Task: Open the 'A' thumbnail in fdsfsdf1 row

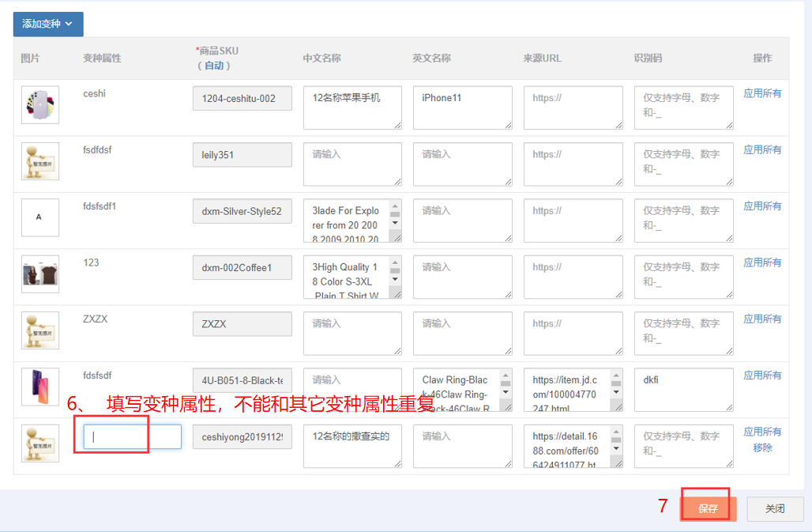Action: coord(39,217)
